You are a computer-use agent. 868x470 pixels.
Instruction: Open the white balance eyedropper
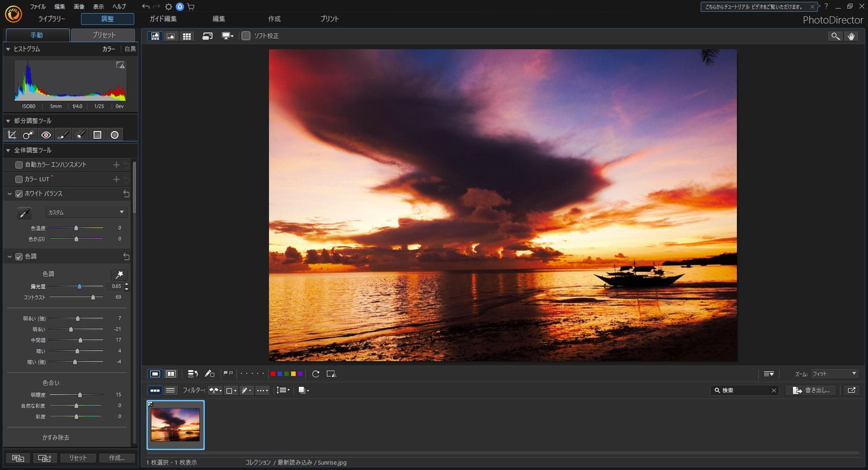pos(25,213)
